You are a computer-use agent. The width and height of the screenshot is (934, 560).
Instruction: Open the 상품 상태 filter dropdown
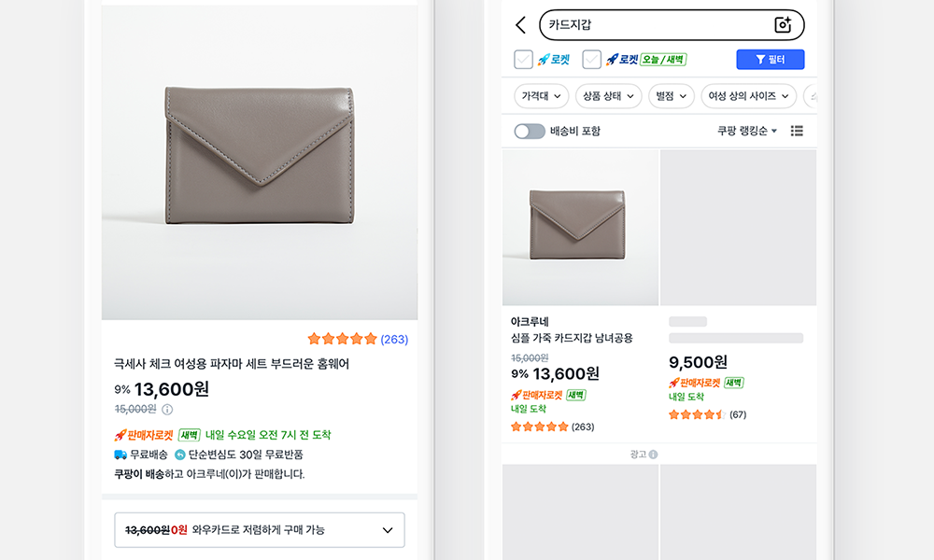(x=608, y=95)
